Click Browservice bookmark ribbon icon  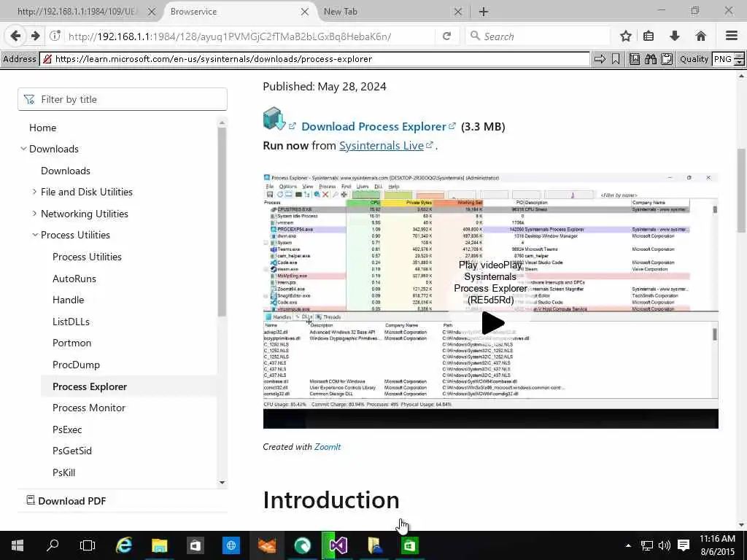click(x=616, y=59)
